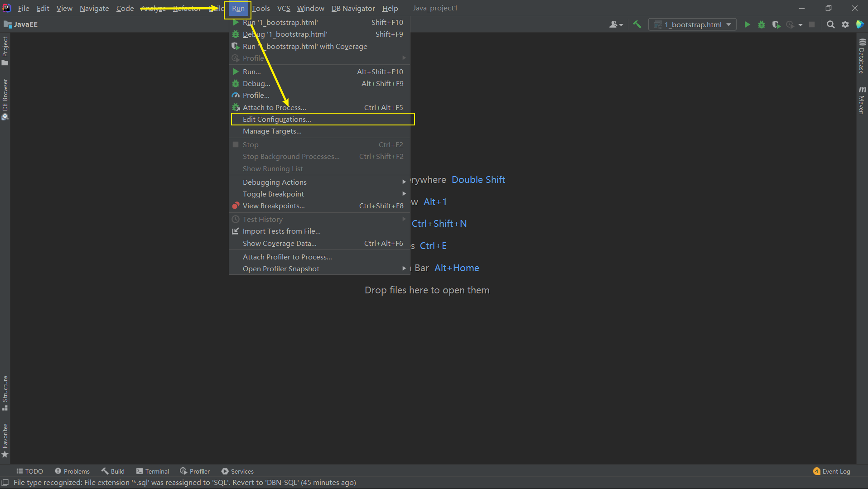Image resolution: width=868 pixels, height=489 pixels.
Task: Expand the Toggle Breakpoint submenu
Action: [319, 194]
